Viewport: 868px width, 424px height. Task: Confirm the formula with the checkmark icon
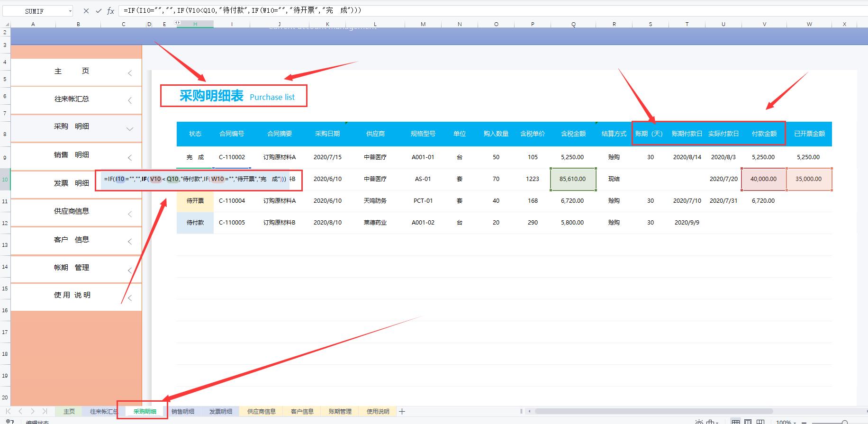(99, 11)
